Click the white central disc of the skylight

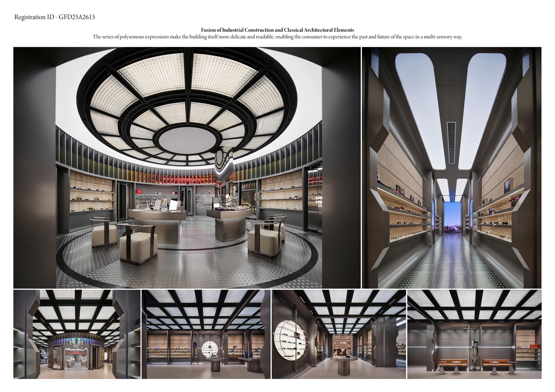click(x=187, y=140)
